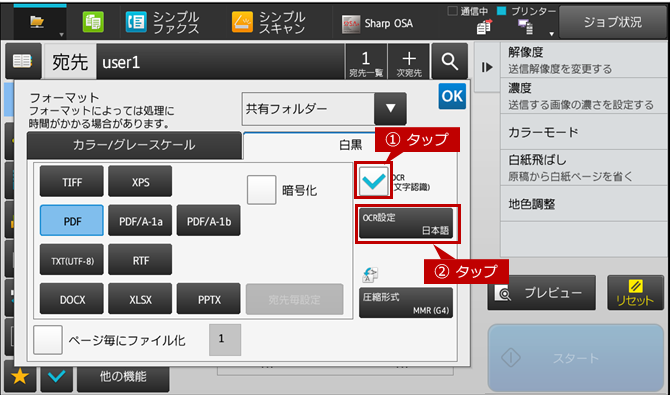Select PDF/A-1a format

140,221
